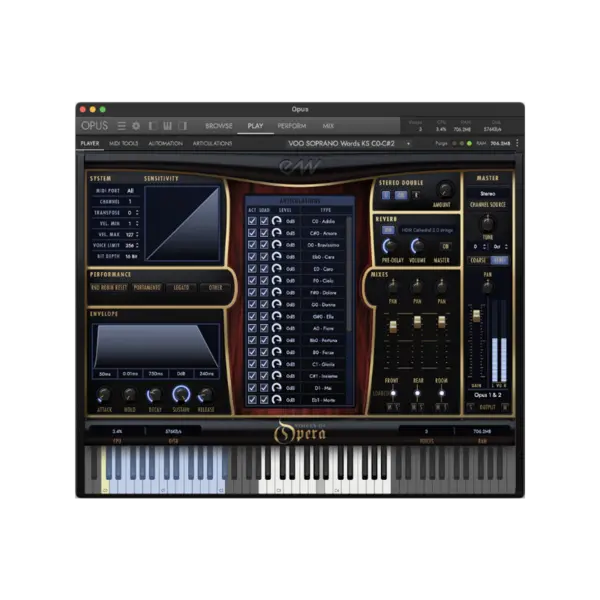The image size is (600, 600).
Task: Uncheck ACT checkbox for F0 - Cielo
Action: (x=252, y=280)
